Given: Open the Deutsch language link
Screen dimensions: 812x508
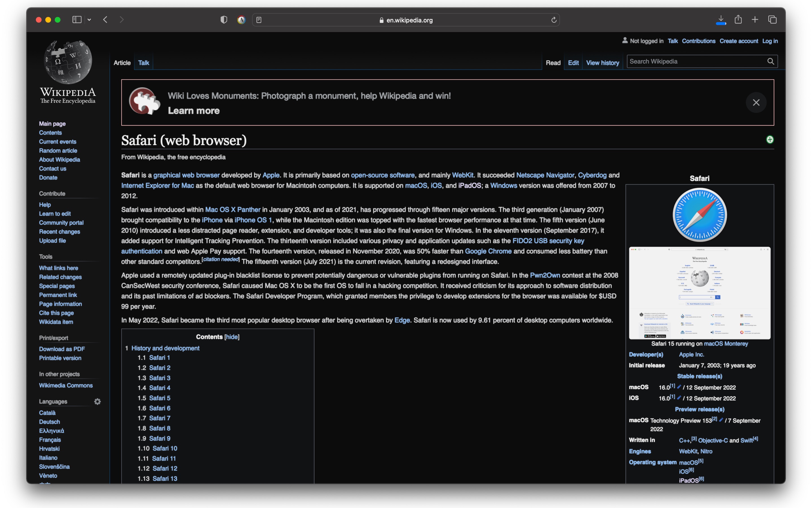Looking at the screenshot, I should coord(49,422).
